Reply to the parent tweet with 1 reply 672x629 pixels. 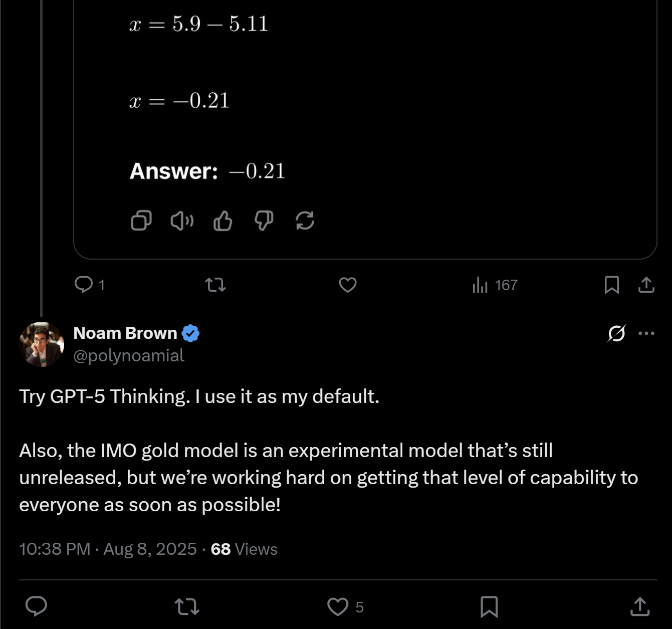click(x=84, y=285)
